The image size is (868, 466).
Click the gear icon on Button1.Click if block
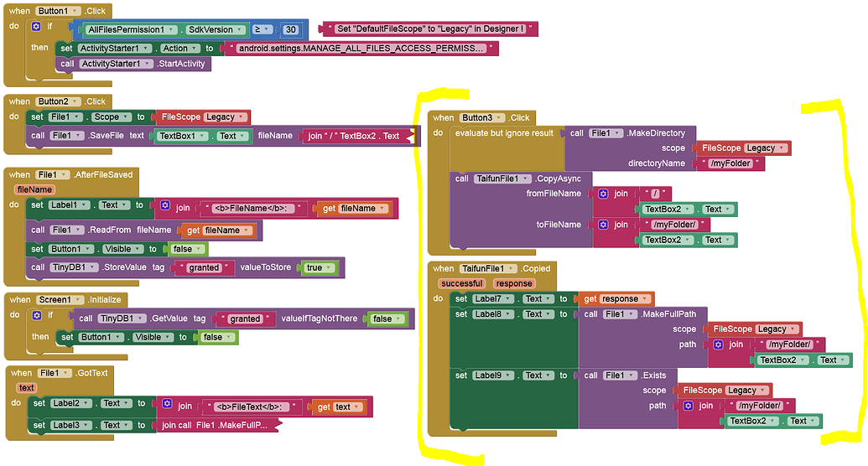[x=36, y=27]
